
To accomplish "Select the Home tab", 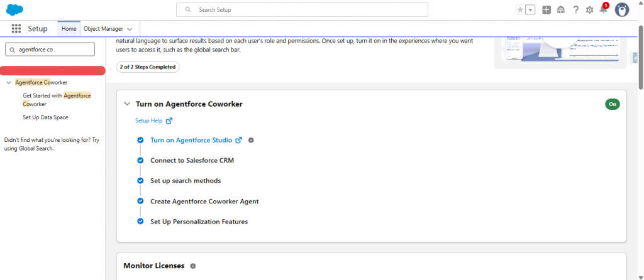I will pos(69,29).
